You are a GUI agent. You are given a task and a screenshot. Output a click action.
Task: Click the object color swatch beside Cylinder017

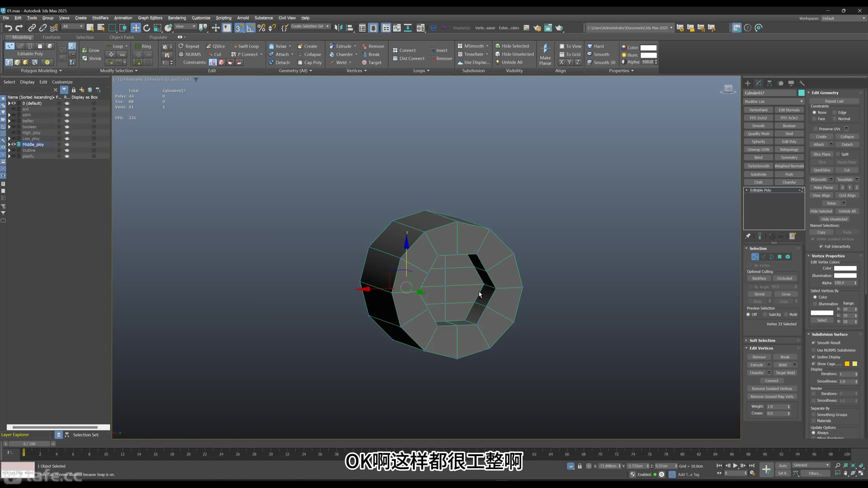[801, 93]
